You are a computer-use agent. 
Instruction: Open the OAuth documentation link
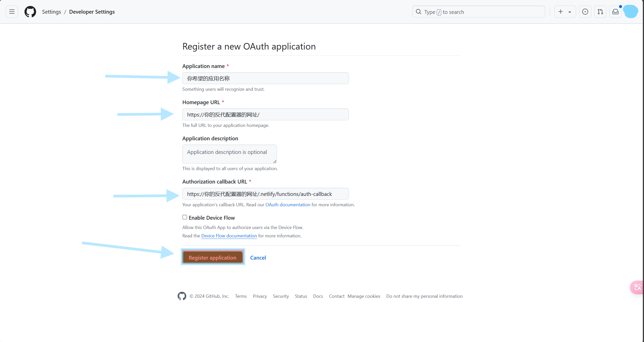pos(288,204)
